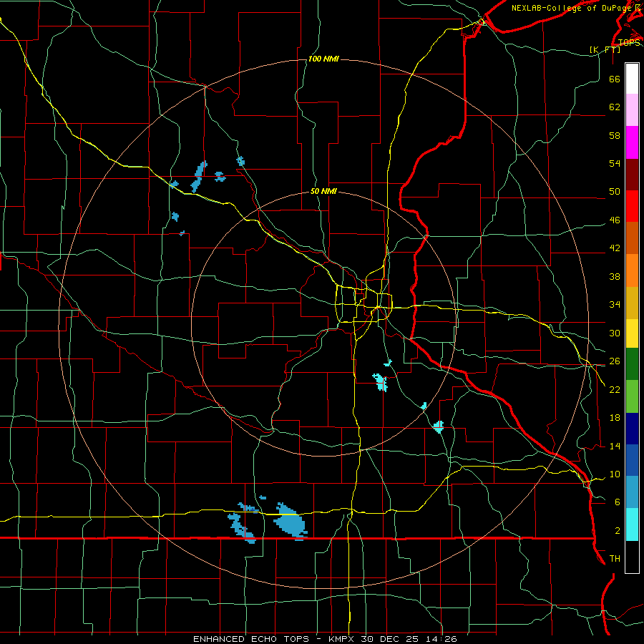Click the legend value 22
Viewport: 644px width, 644px height.
tap(615, 390)
